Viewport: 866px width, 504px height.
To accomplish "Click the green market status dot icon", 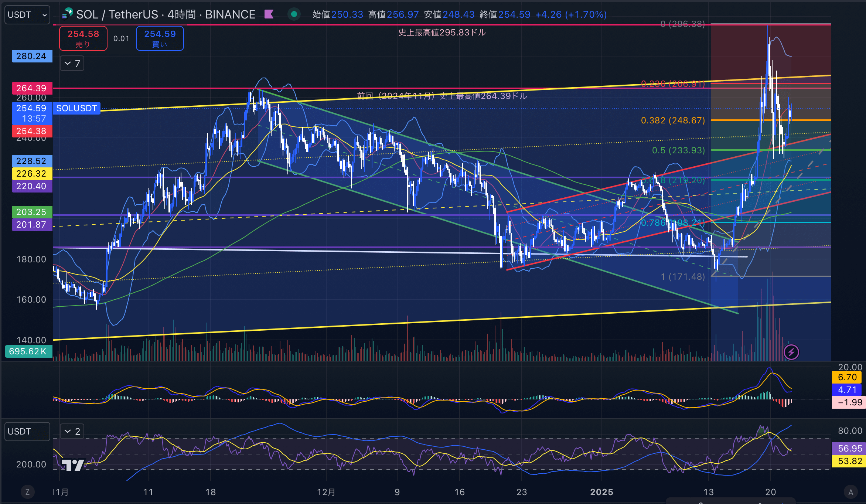I will 294,14.
